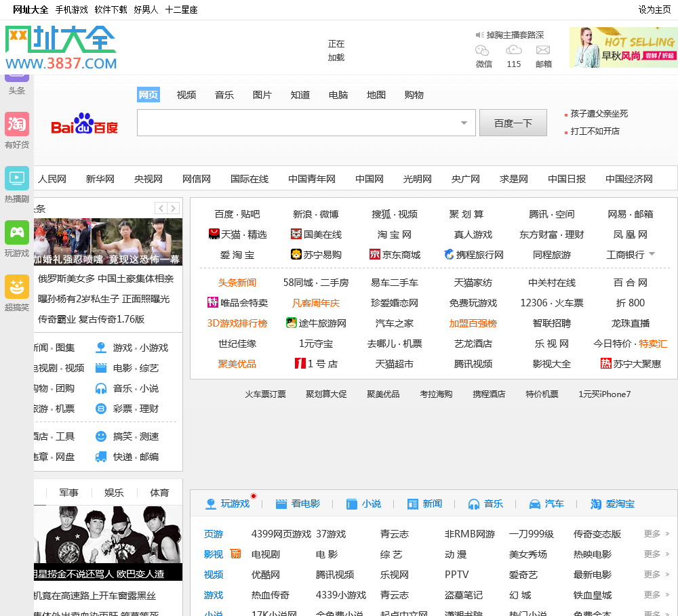Open 传奇霸业 复古传奇1.76版 headline
Viewport: 678px width, 616px height.
[x=92, y=319]
